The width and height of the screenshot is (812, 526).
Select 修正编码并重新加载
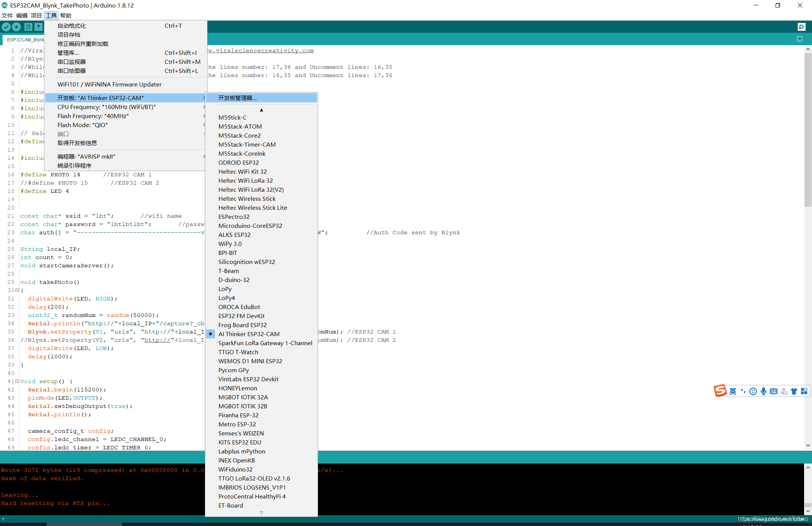pyautogui.click(x=126, y=44)
